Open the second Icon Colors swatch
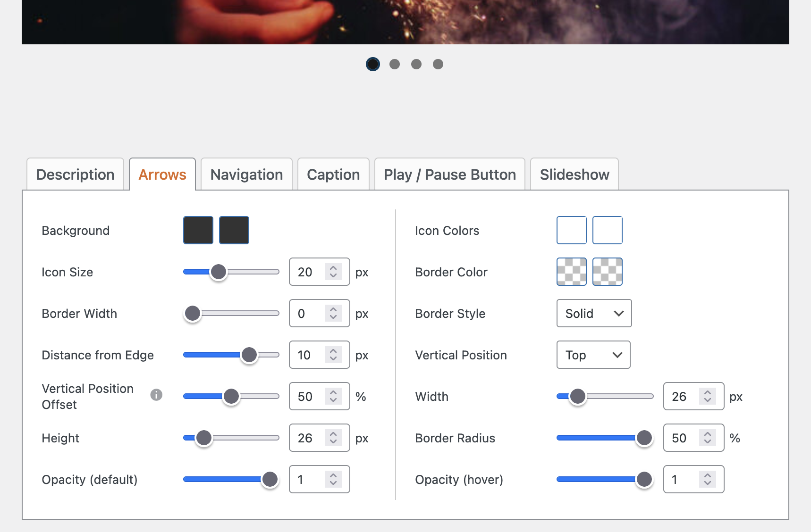Viewport: 811px width, 532px height. pos(607,230)
